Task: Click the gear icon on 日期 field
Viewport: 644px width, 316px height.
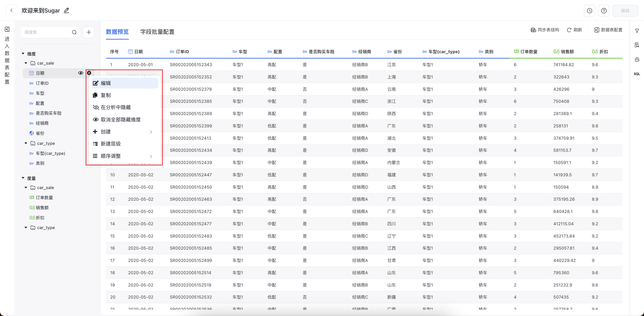Action: coord(89,73)
